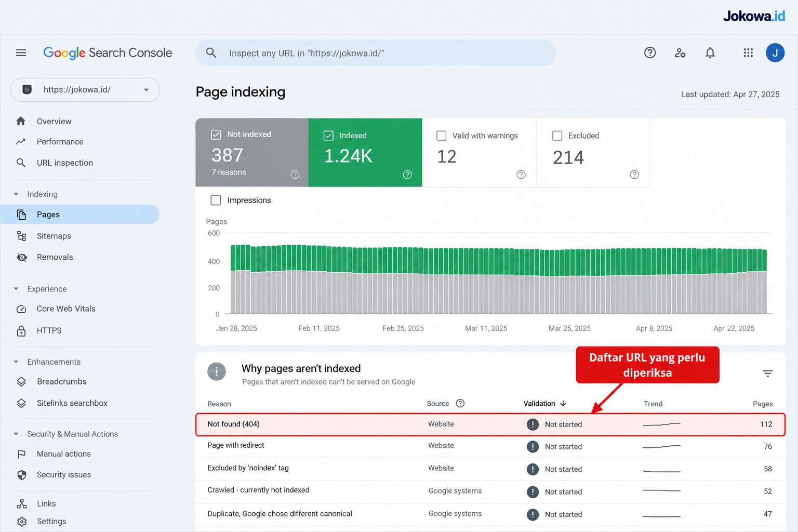
Task: Open the Google apps grid
Action: pyautogui.click(x=748, y=52)
